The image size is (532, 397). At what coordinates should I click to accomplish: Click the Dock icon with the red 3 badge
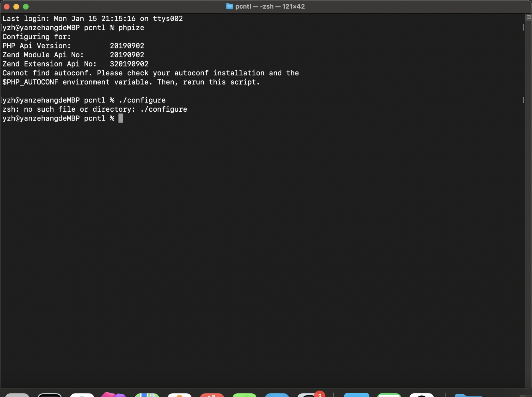tap(311, 394)
